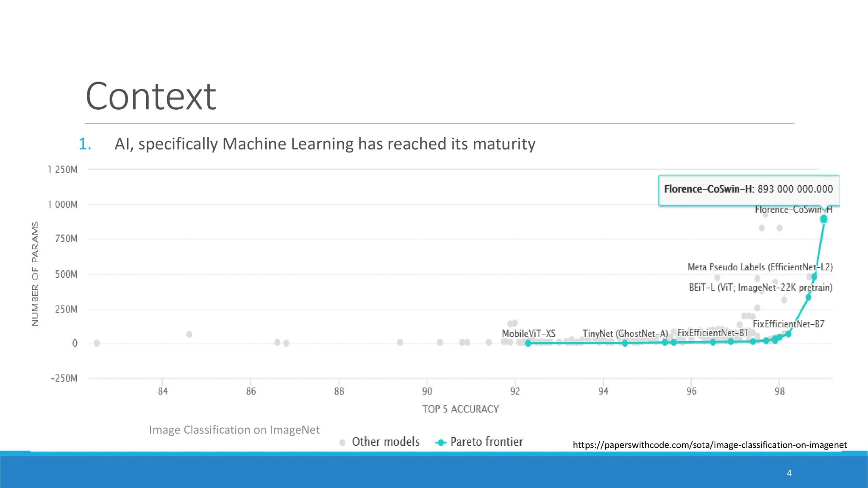Click the teal Pareto frontier legend marker
Screen dimensions: 868x488
[x=441, y=443]
